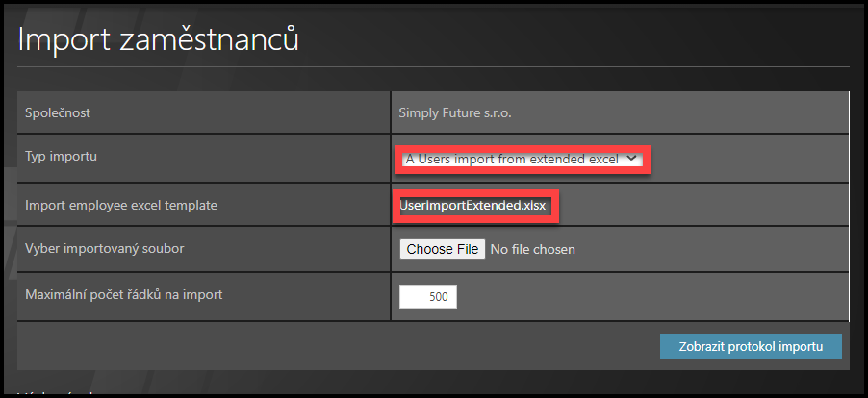Open the Typ importu dropdown
Image resolution: width=868 pixels, height=398 pixels.
coord(521,160)
